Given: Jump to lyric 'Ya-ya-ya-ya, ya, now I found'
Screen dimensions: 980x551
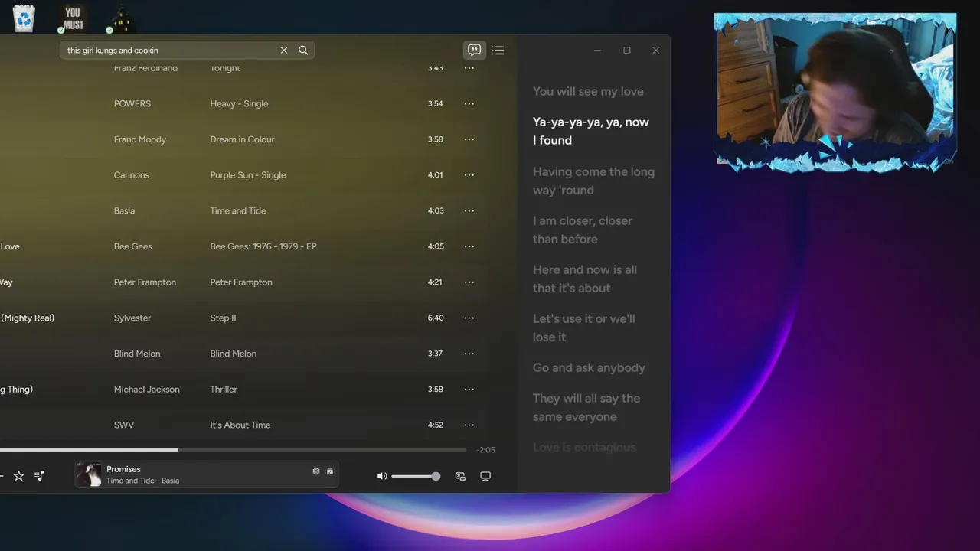Looking at the screenshot, I should coord(591,131).
